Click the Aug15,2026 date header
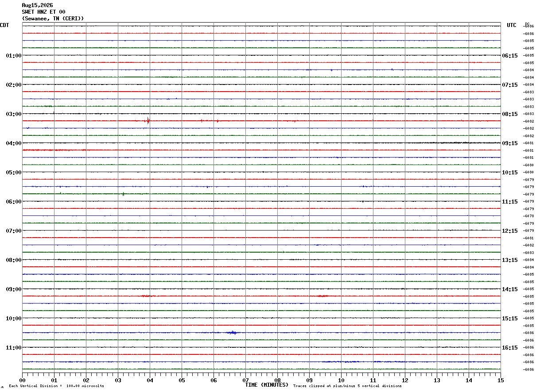This screenshot has height=392, width=536. coord(37,5)
